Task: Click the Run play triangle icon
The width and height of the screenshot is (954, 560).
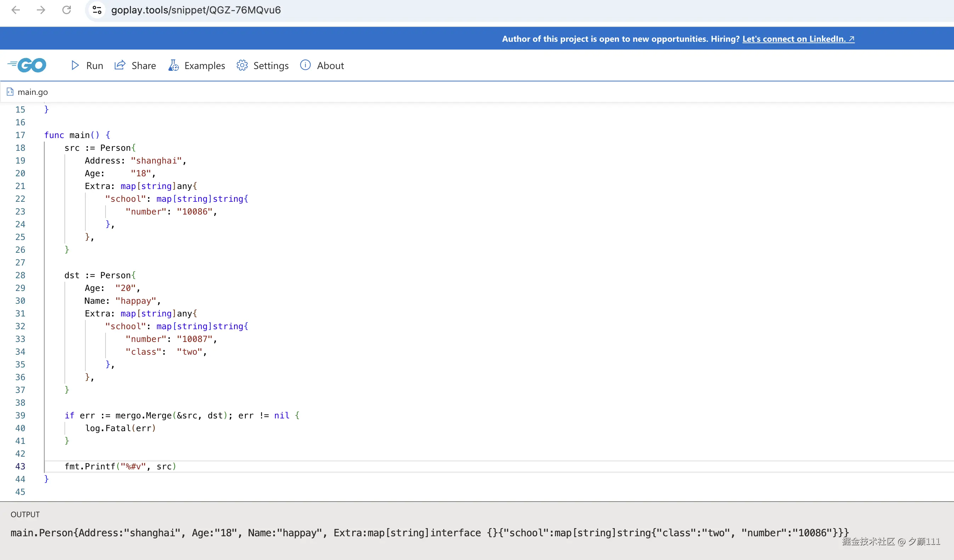Action: point(75,65)
